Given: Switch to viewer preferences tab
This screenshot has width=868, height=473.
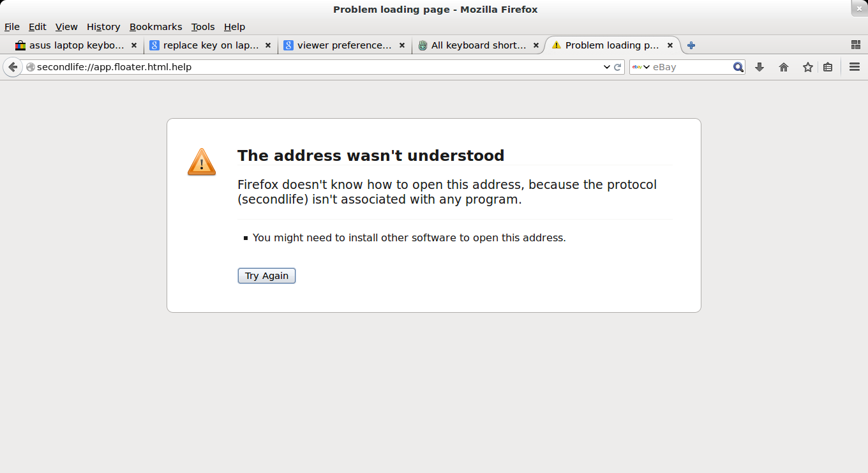Looking at the screenshot, I should coord(345,45).
